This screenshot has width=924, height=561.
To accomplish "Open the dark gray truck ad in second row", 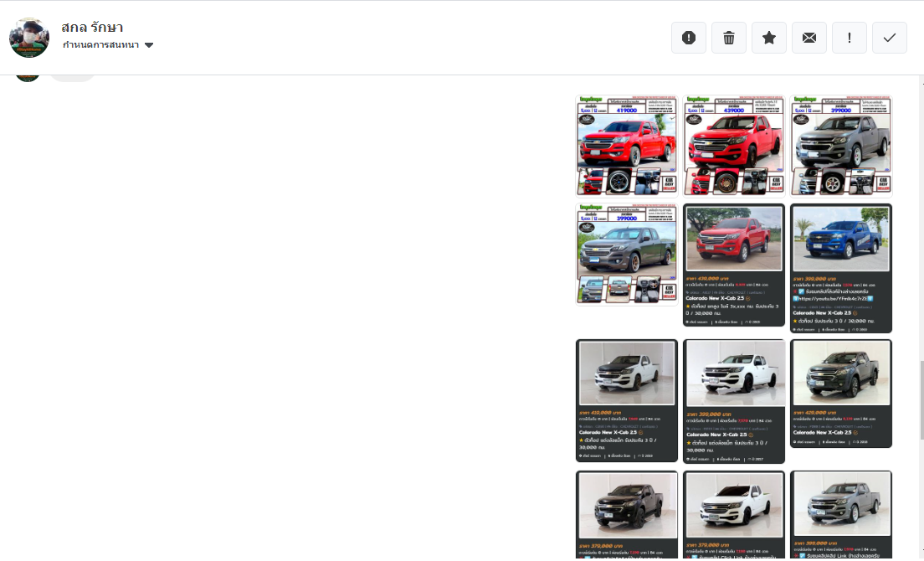I will tap(627, 254).
